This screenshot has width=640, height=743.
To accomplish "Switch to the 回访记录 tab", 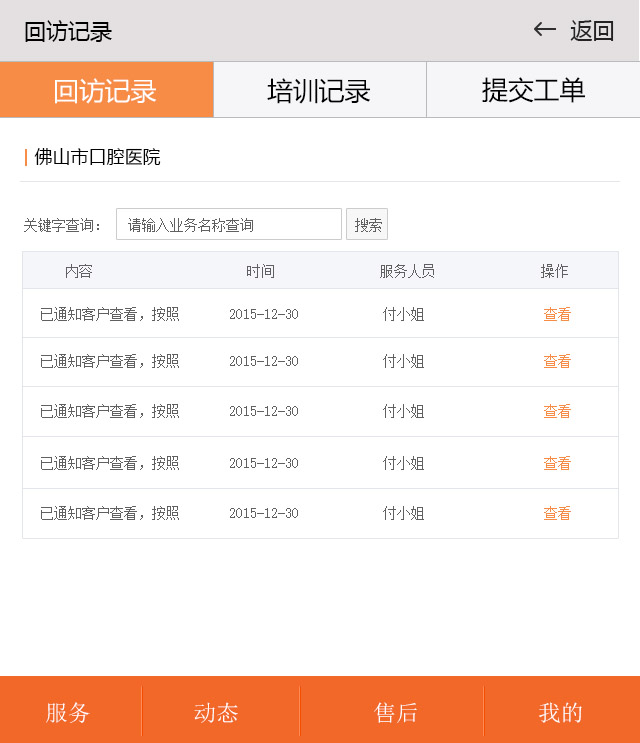I will pos(106,90).
